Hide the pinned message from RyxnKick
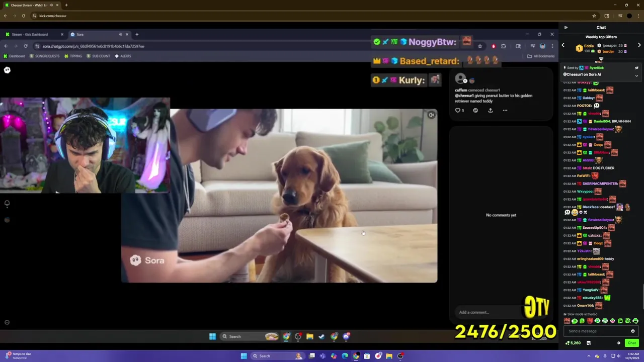Image resolution: width=644 pixels, height=362 pixels. (x=636, y=67)
